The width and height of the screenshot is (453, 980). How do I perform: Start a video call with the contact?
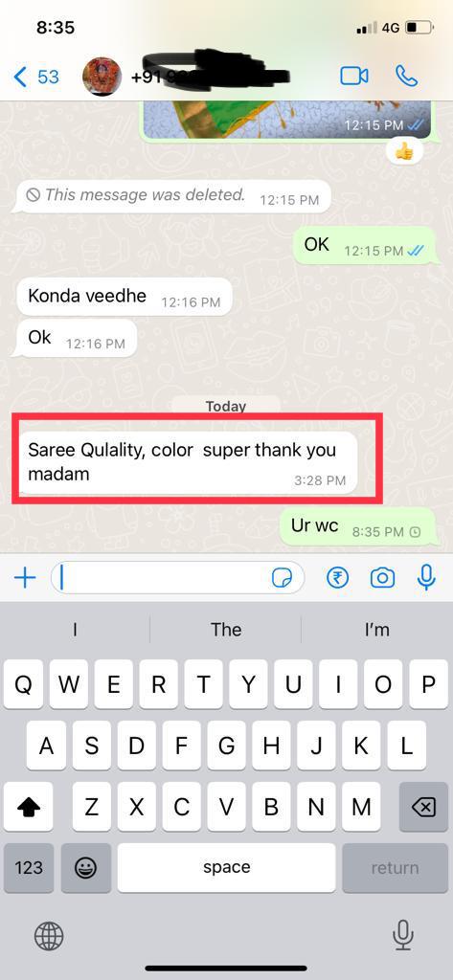354,77
